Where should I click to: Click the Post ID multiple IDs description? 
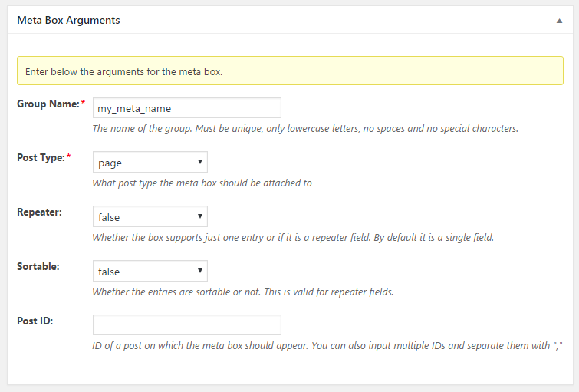[x=327, y=346]
